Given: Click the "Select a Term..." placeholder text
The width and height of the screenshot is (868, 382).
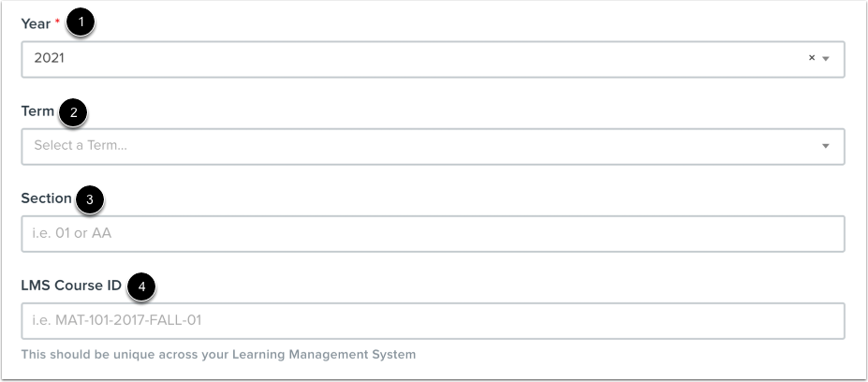Looking at the screenshot, I should point(81,146).
